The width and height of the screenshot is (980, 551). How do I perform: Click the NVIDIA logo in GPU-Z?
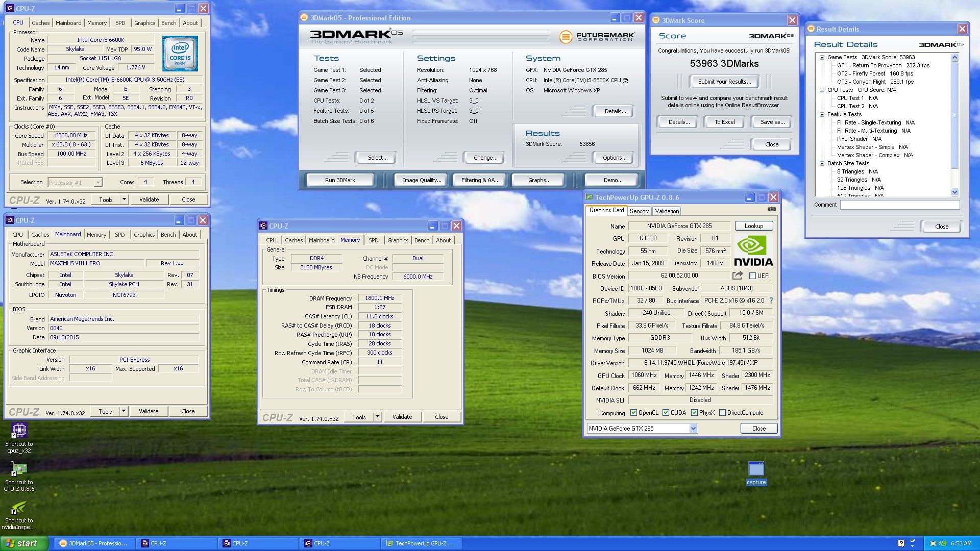click(x=753, y=251)
